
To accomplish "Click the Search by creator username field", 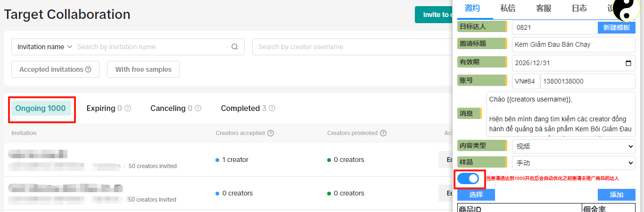I will click(x=349, y=47).
